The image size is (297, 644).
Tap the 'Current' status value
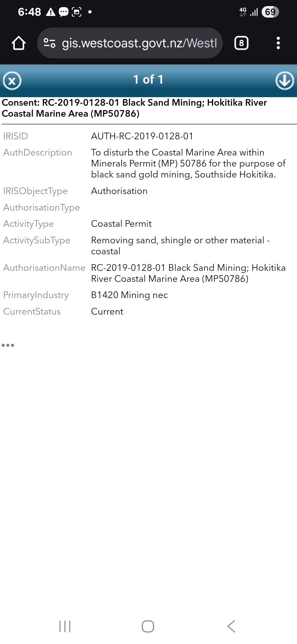click(107, 312)
